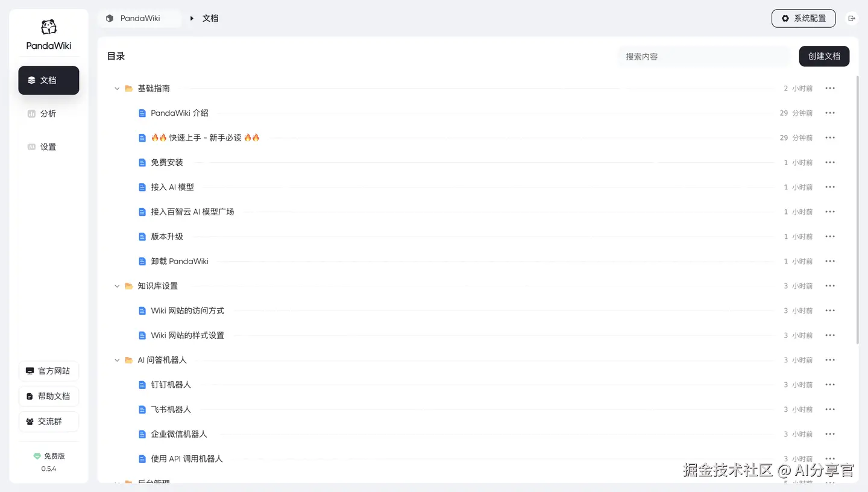The width and height of the screenshot is (868, 492).
Task: Click the 文档 breadcrumb text
Action: tap(210, 19)
